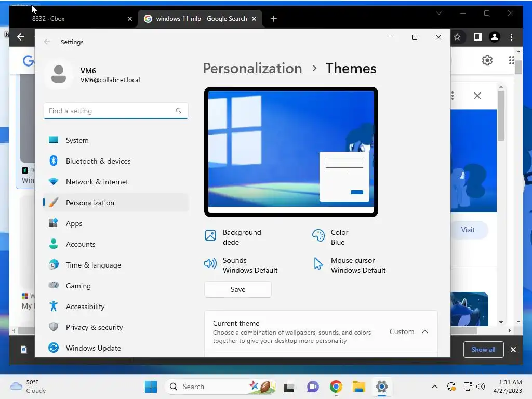
Task: Open image panel three-dot options
Action: [453, 96]
